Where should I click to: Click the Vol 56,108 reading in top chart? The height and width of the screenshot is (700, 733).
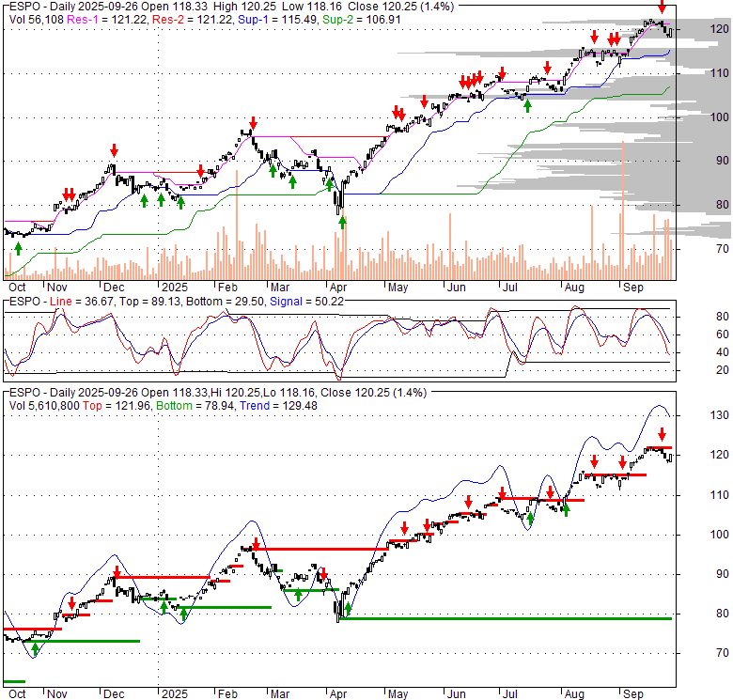tap(37, 20)
